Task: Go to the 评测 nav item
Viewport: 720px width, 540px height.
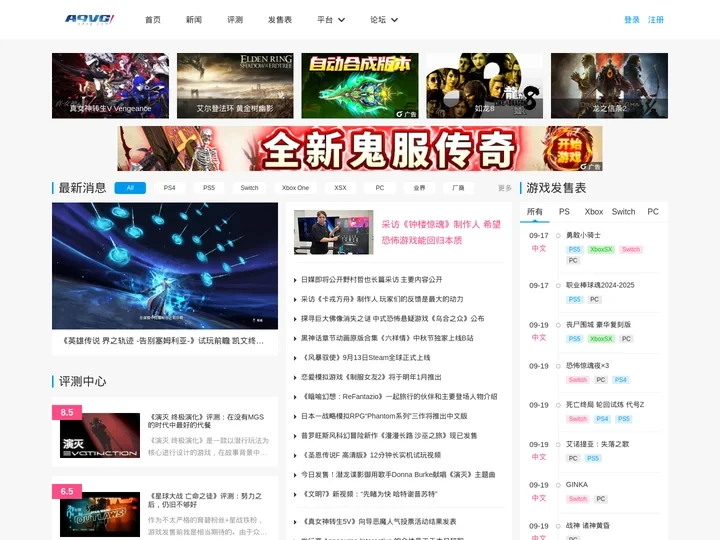Action: 235,20
